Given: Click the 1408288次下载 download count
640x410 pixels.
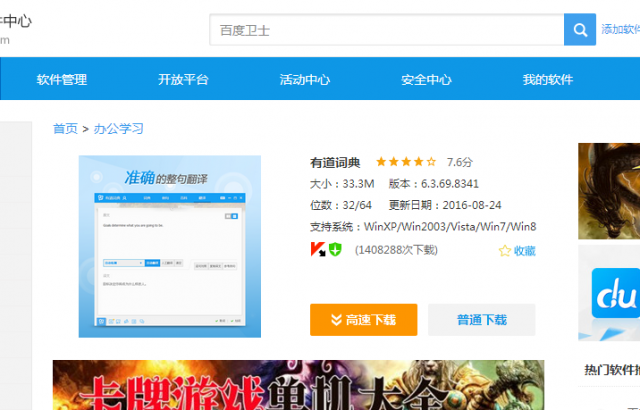Looking at the screenshot, I should click(396, 250).
